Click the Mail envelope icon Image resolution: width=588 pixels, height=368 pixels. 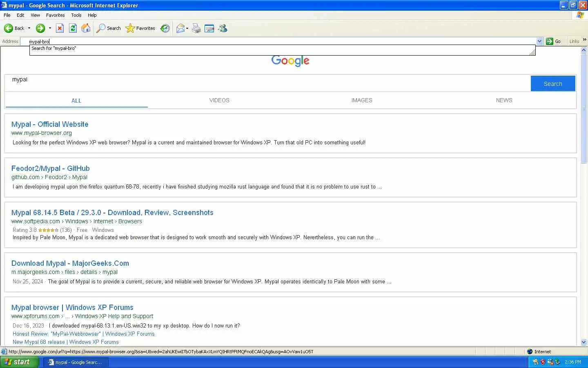[180, 28]
